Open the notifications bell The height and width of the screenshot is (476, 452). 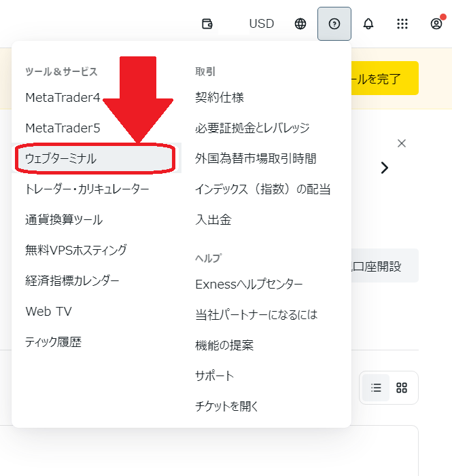pyautogui.click(x=368, y=24)
